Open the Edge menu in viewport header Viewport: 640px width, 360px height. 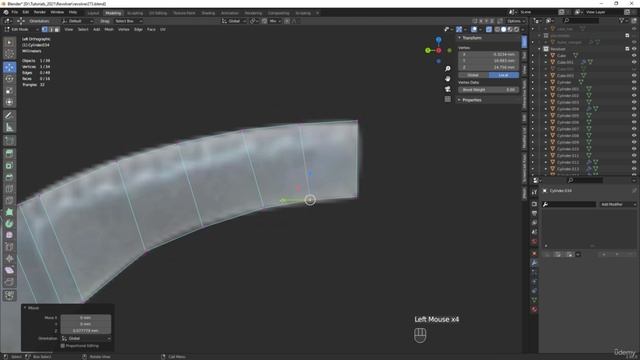(138, 29)
